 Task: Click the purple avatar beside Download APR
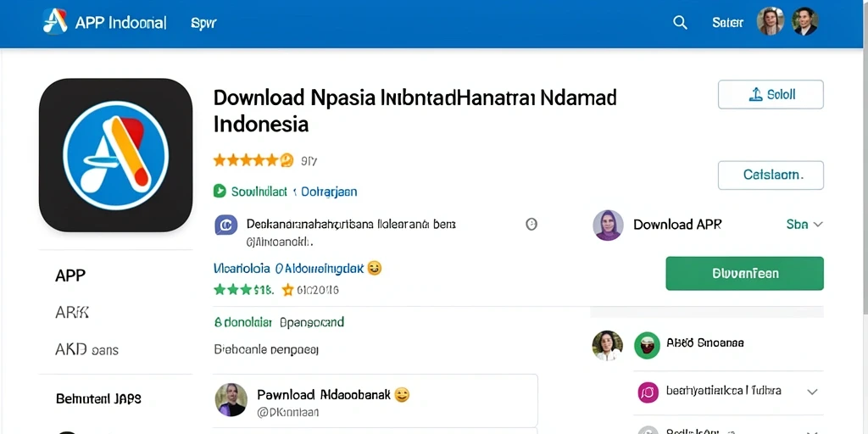click(609, 225)
